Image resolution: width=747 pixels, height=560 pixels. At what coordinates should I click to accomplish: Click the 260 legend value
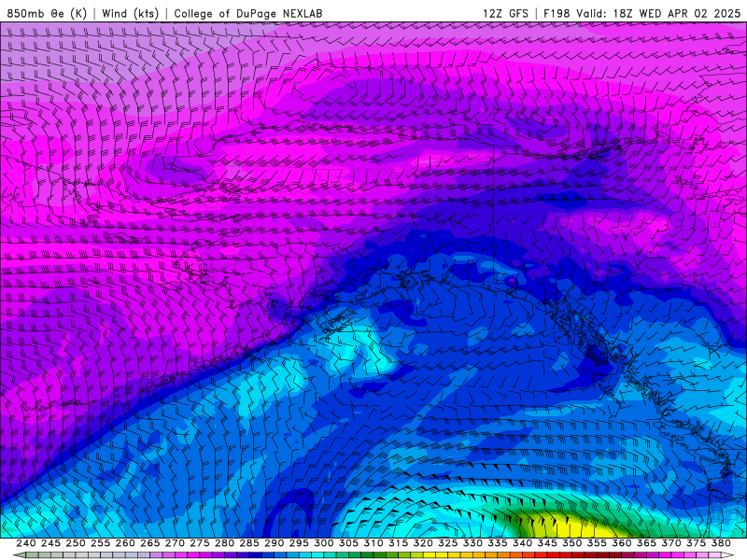tap(125, 543)
